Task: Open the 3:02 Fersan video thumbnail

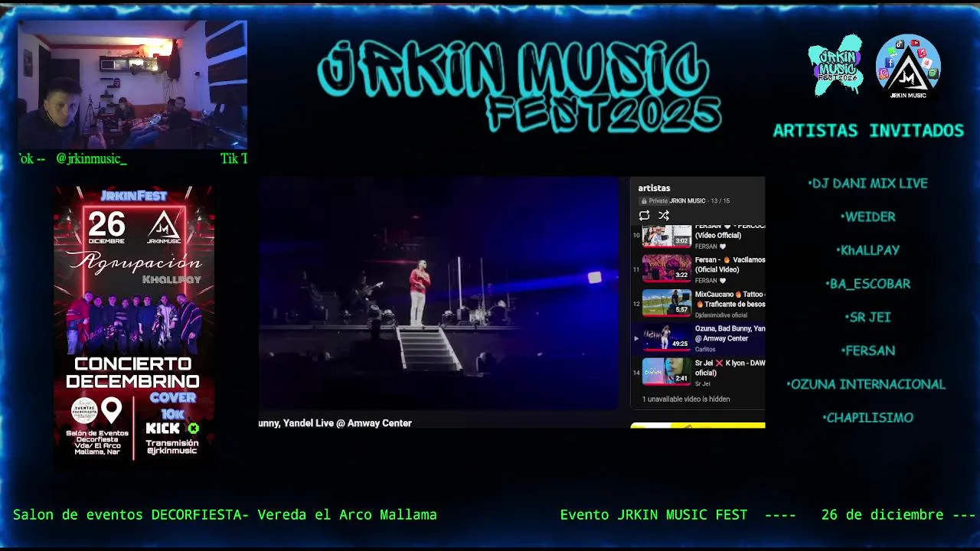Action: coord(667,236)
